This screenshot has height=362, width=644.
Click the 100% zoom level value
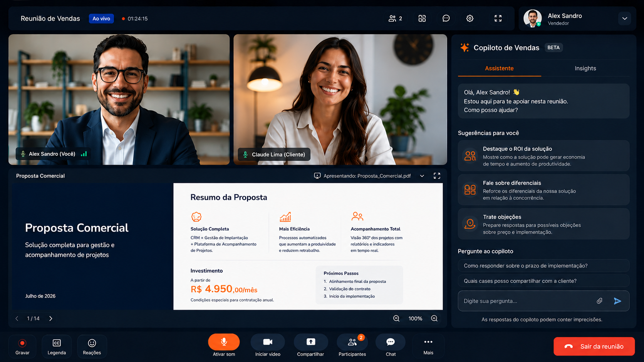(415, 319)
